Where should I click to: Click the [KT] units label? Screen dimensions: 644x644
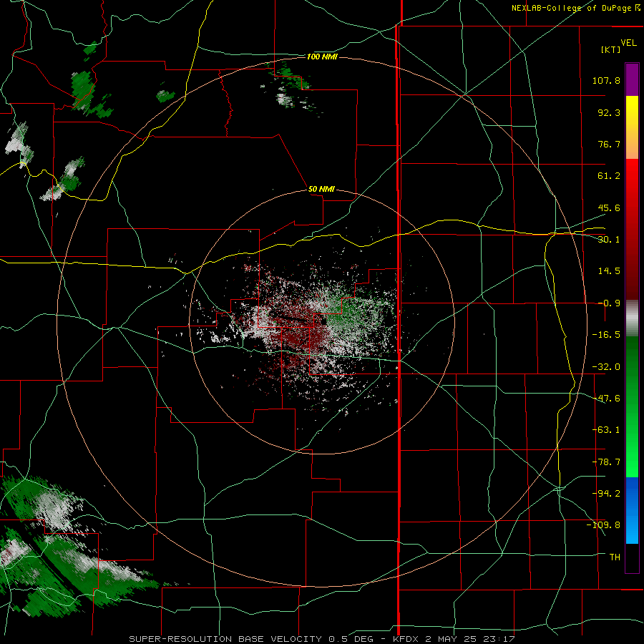(x=611, y=49)
